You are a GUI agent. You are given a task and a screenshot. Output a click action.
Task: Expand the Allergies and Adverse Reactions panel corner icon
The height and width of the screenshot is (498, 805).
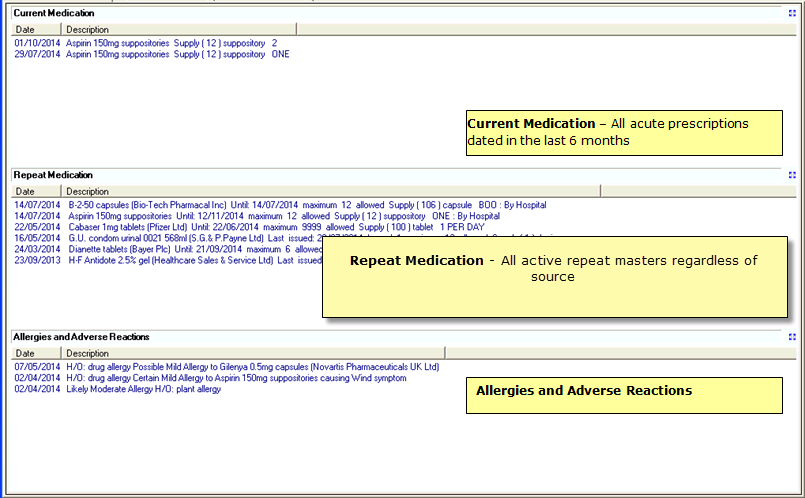(x=791, y=337)
